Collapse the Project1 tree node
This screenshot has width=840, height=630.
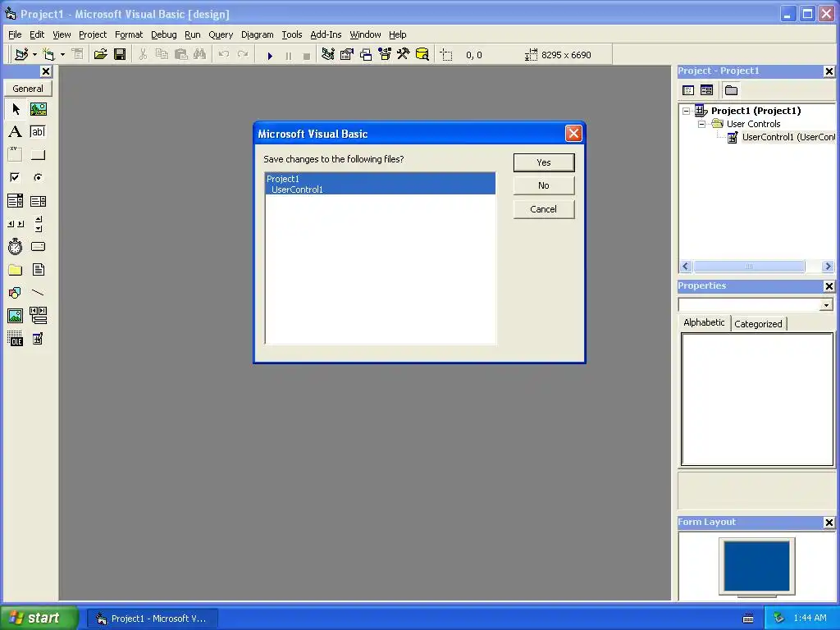pos(687,111)
